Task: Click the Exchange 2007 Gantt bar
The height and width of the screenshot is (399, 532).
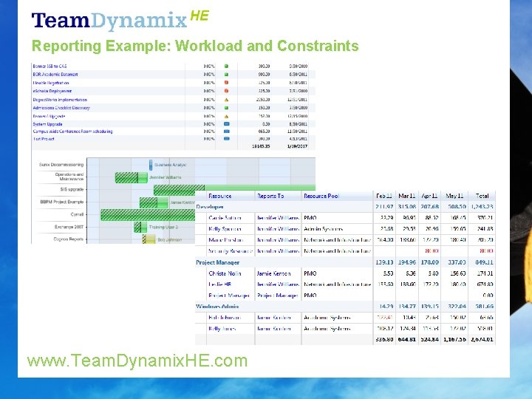Action: tap(140, 227)
